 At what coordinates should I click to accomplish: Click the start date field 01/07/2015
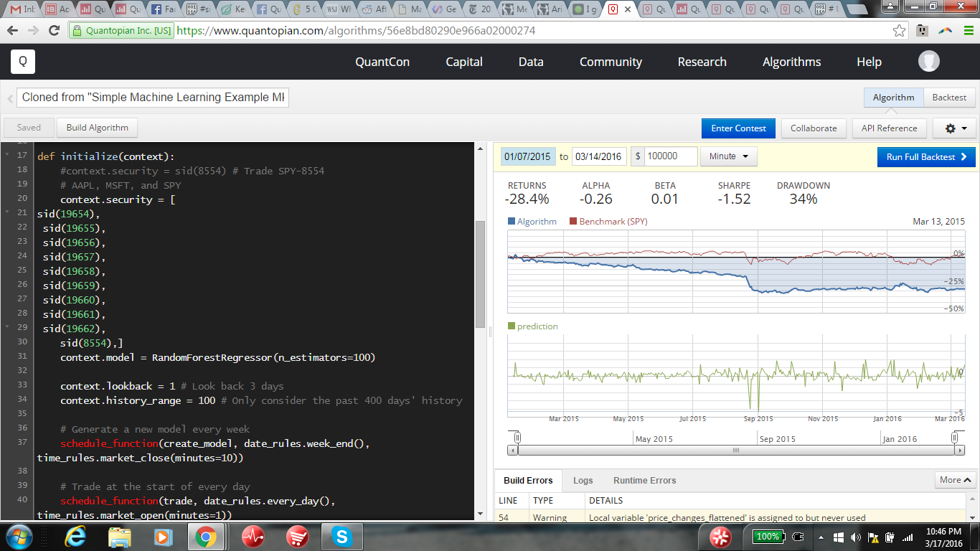[527, 156]
